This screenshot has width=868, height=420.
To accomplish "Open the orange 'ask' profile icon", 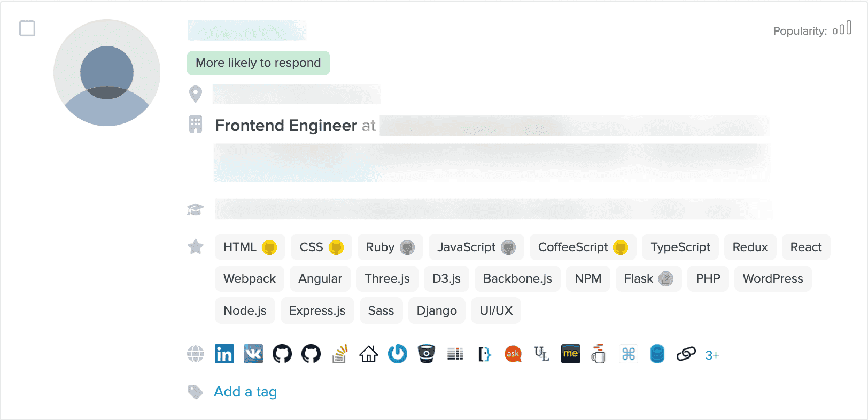I will coord(513,354).
